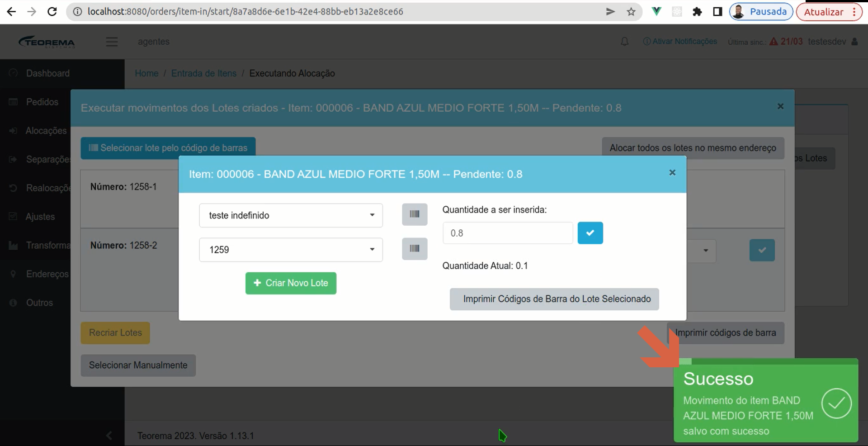Click browser forward arrow
The height and width of the screenshot is (446, 868).
(x=32, y=12)
